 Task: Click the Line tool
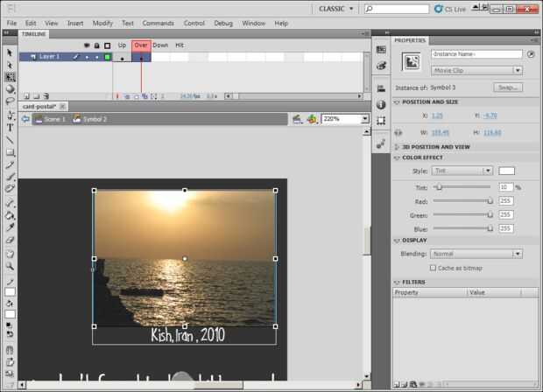(10, 140)
